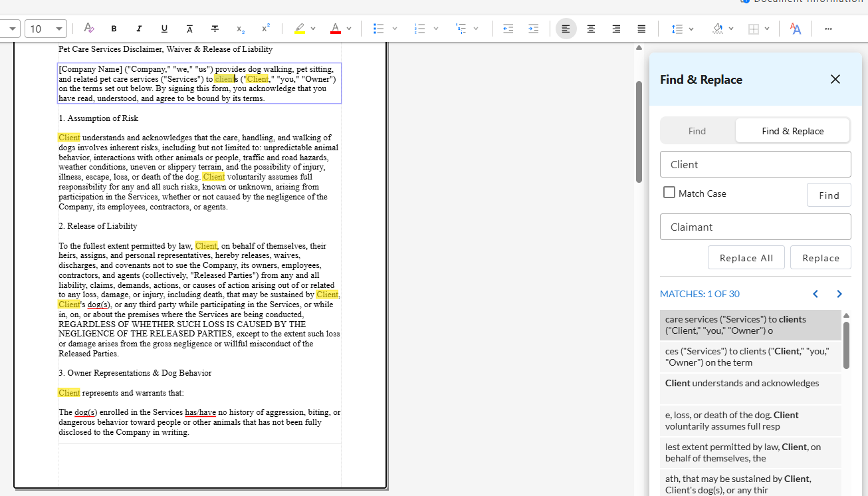The height and width of the screenshot is (496, 868).
Task: Apply a multilevel list
Action: point(461,29)
